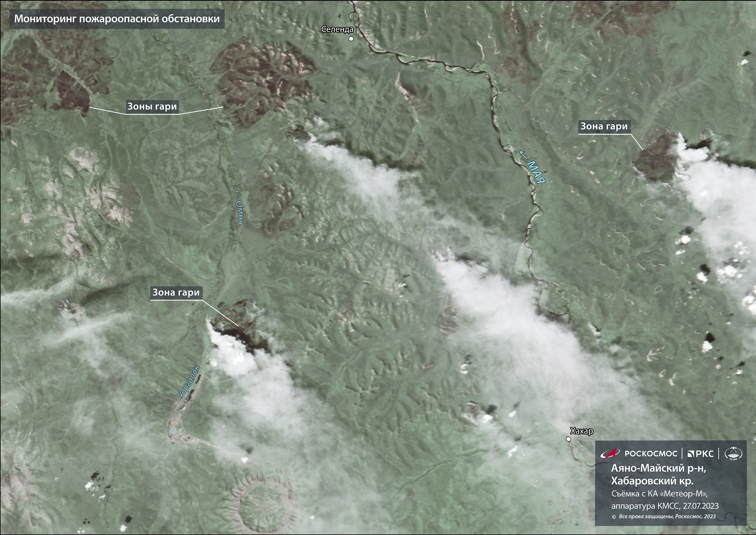This screenshot has height=535, width=756.
Task: Click the white marker dot for Селенда
Action: [351, 39]
